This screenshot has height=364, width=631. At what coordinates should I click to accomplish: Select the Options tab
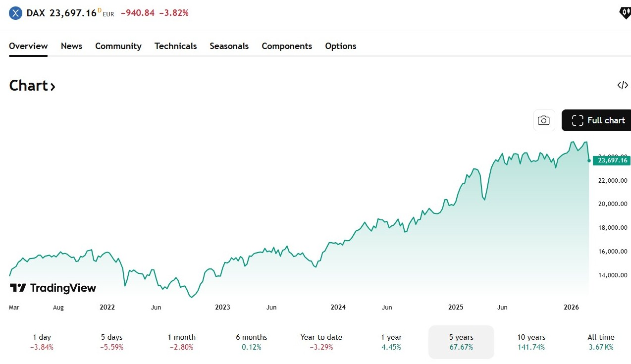point(341,46)
